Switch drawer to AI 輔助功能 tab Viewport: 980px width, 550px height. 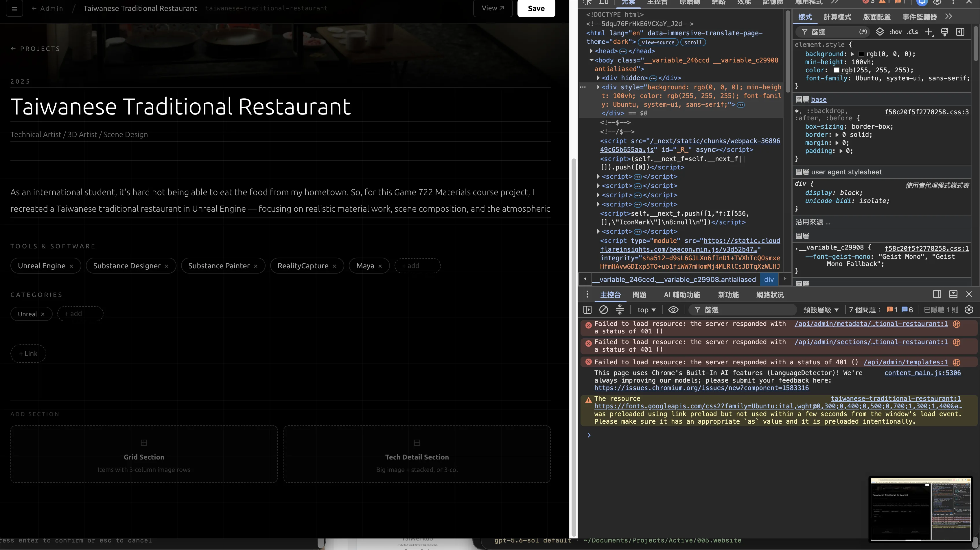(x=682, y=295)
